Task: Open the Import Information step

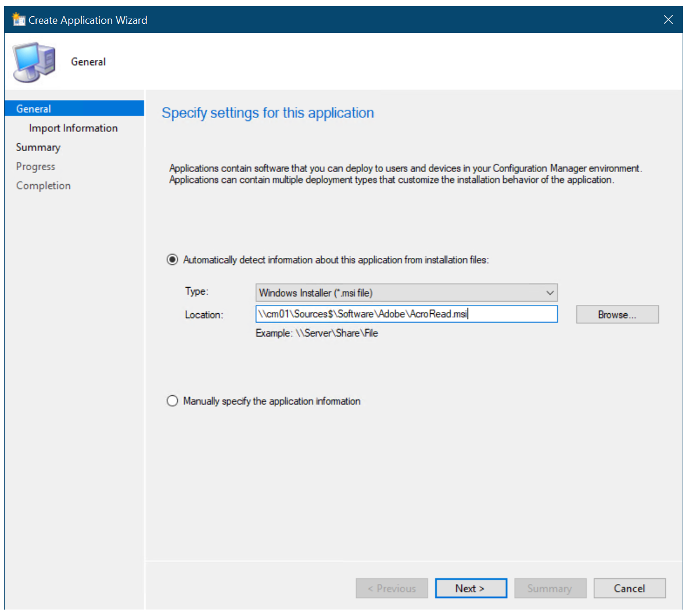Action: point(73,127)
